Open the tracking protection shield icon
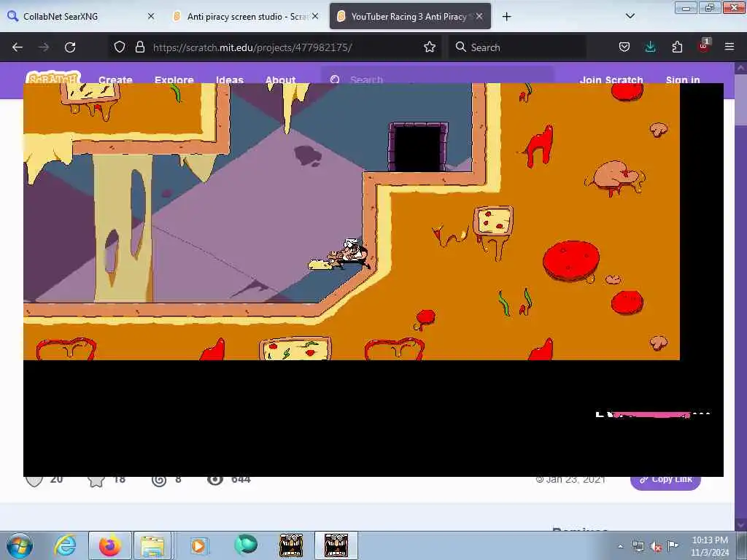The height and width of the screenshot is (560, 747). tap(120, 47)
